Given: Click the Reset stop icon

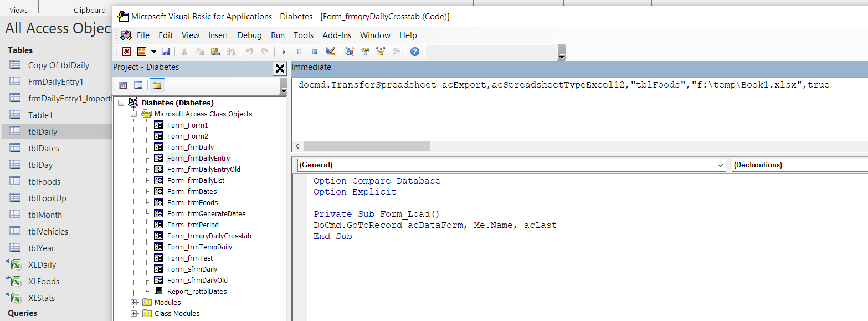Looking at the screenshot, I should click(315, 52).
